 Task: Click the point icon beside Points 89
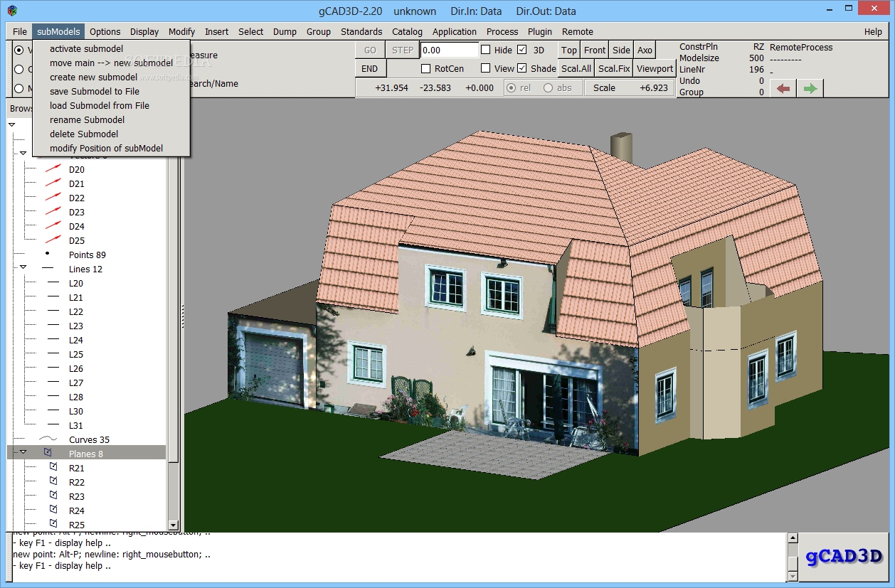pyautogui.click(x=48, y=253)
